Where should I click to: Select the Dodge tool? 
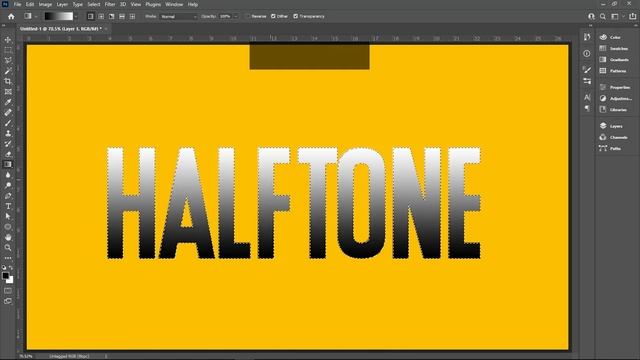pyautogui.click(x=8, y=185)
